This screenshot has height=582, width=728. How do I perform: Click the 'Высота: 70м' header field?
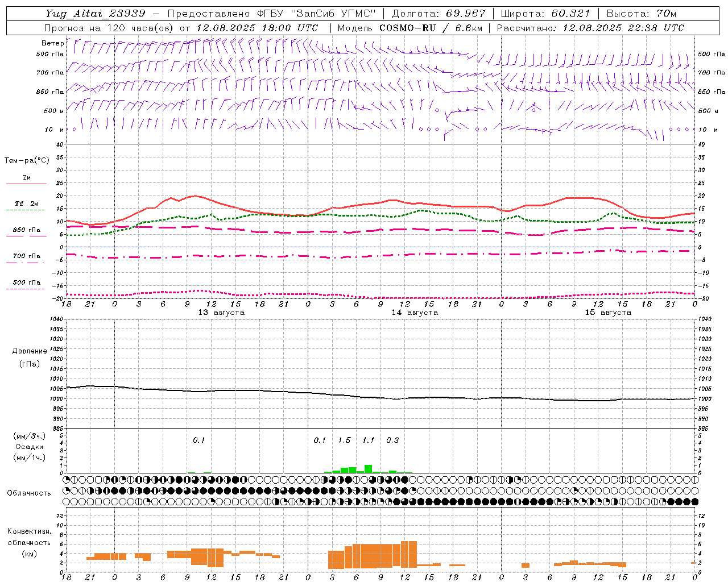[x=641, y=14]
